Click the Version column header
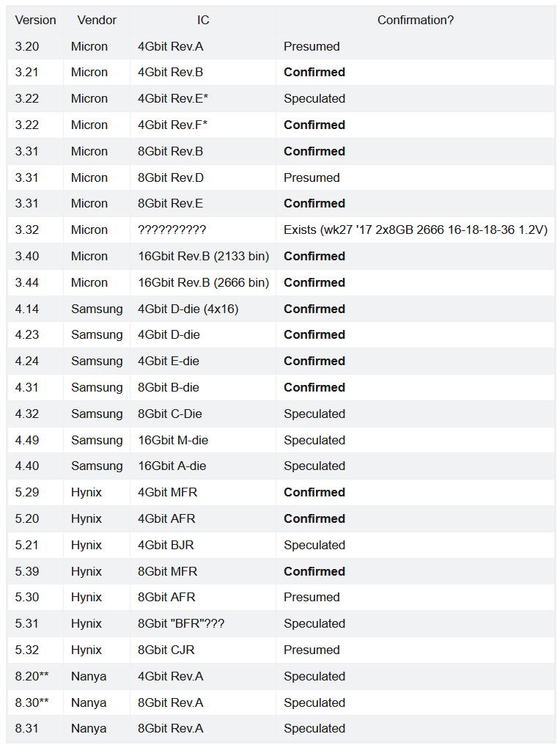The height and width of the screenshot is (745, 560). pyautogui.click(x=36, y=20)
